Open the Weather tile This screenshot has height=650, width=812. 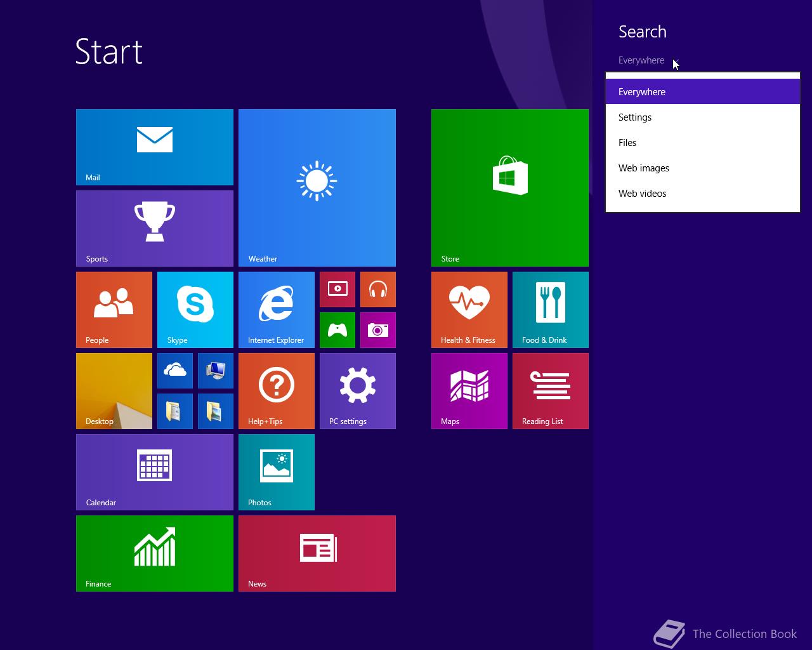(317, 188)
